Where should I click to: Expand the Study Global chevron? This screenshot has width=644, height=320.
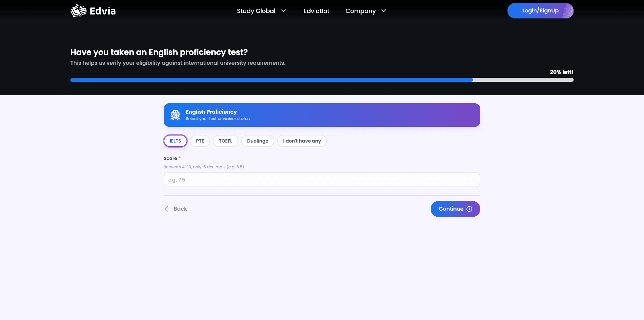click(x=283, y=11)
